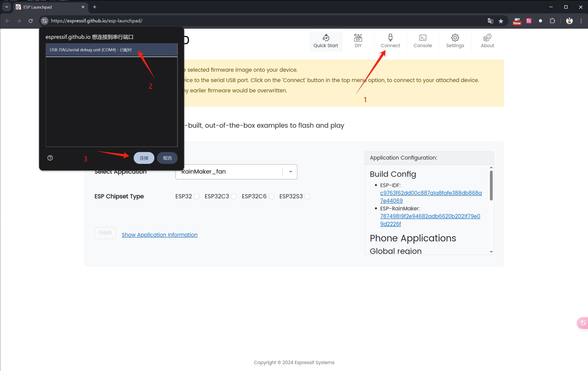Click the translate page icon
588x371 pixels.
pyautogui.click(x=490, y=21)
